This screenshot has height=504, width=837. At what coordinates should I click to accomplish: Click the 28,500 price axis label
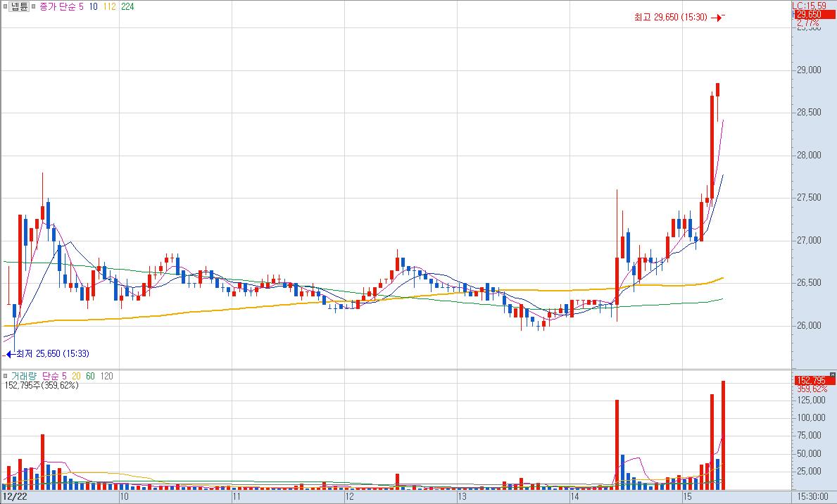tap(809, 112)
